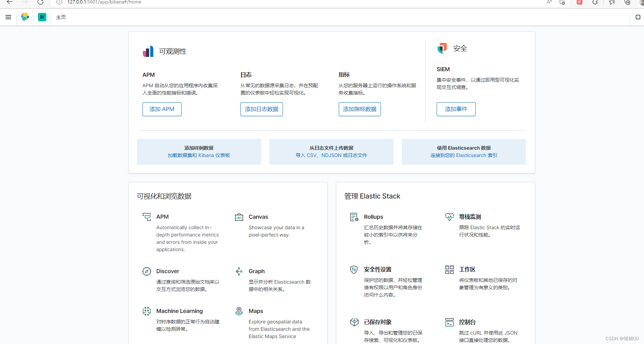
Task: Open the 安全性设置 title link
Action: tap(378, 270)
